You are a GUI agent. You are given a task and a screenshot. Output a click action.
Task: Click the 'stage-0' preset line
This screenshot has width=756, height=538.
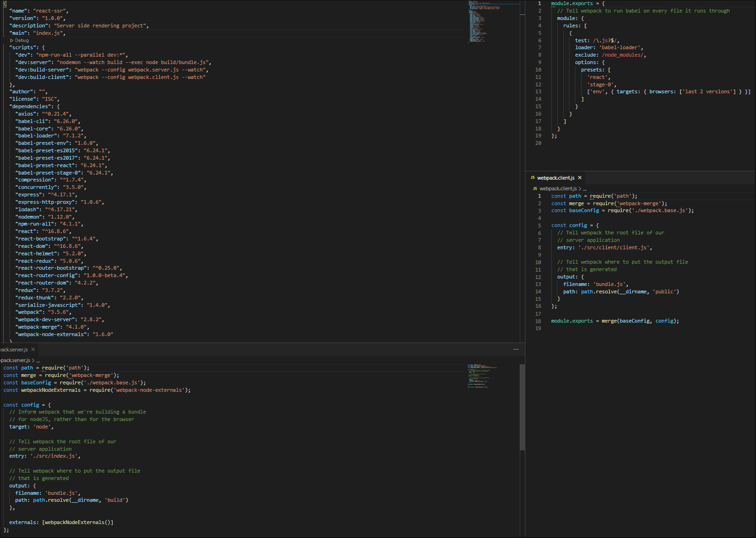tap(601, 84)
